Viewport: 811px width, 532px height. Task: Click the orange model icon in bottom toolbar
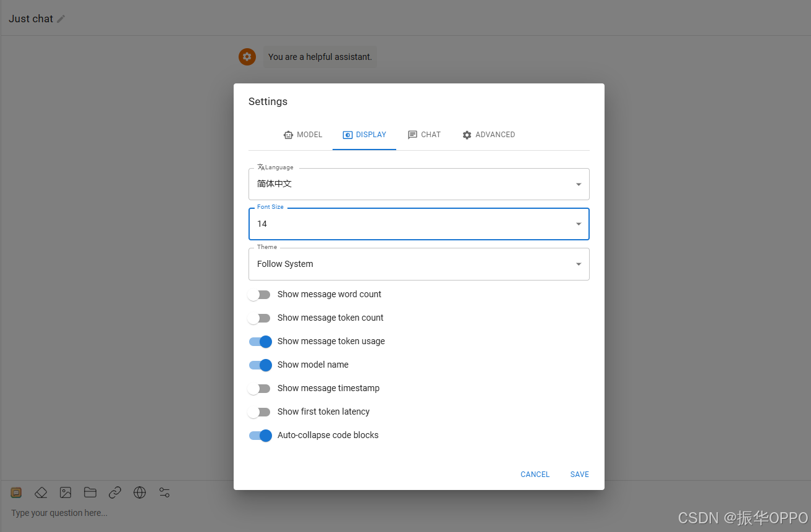[x=17, y=492]
